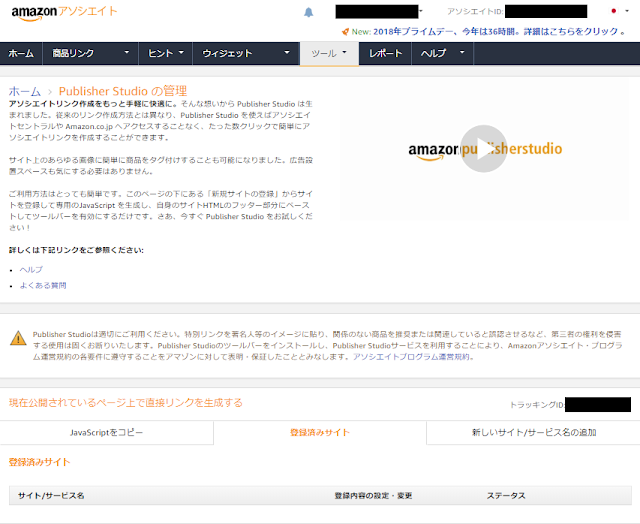Click the rocket icon beside New announcement
640x524 pixels.
coord(345,31)
